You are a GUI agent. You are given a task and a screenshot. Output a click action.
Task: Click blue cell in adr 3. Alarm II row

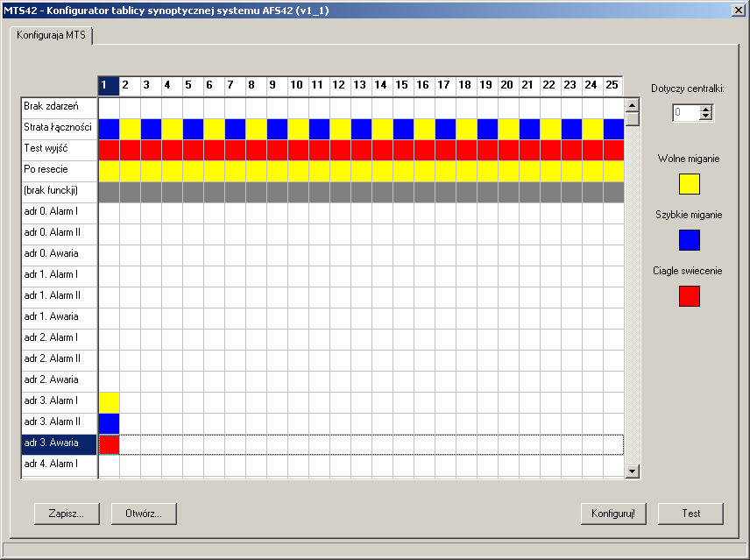click(x=109, y=423)
